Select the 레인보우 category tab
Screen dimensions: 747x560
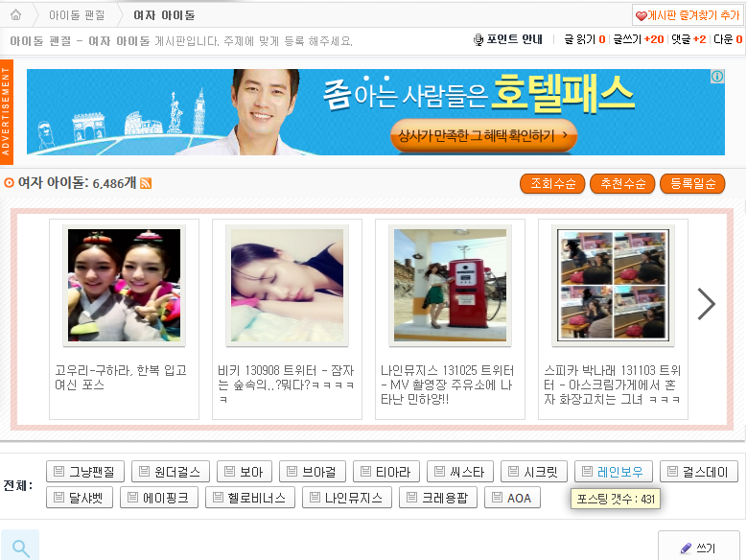(614, 472)
